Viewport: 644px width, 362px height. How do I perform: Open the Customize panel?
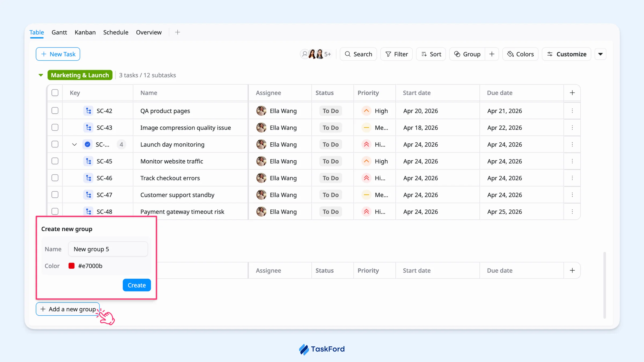(566, 54)
